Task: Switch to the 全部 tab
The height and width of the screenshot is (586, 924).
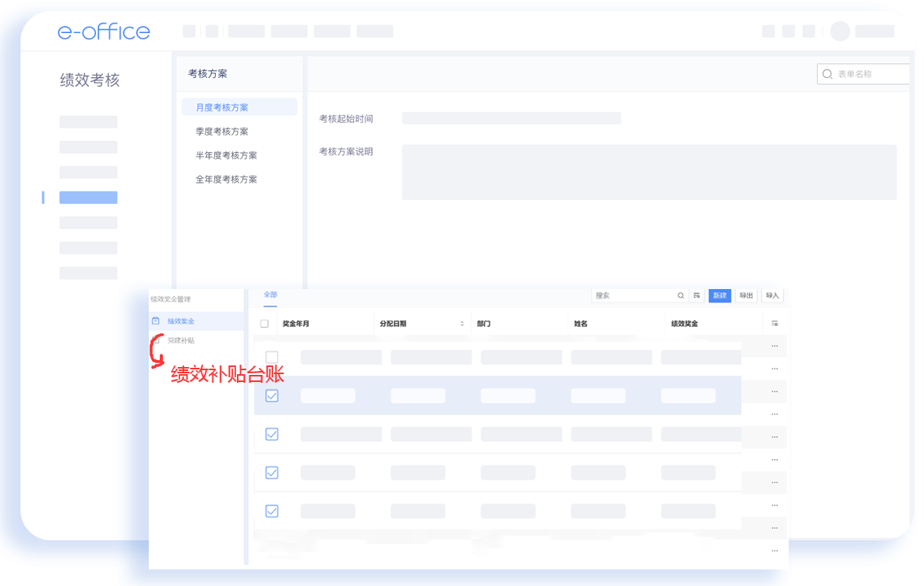Action: tap(270, 295)
